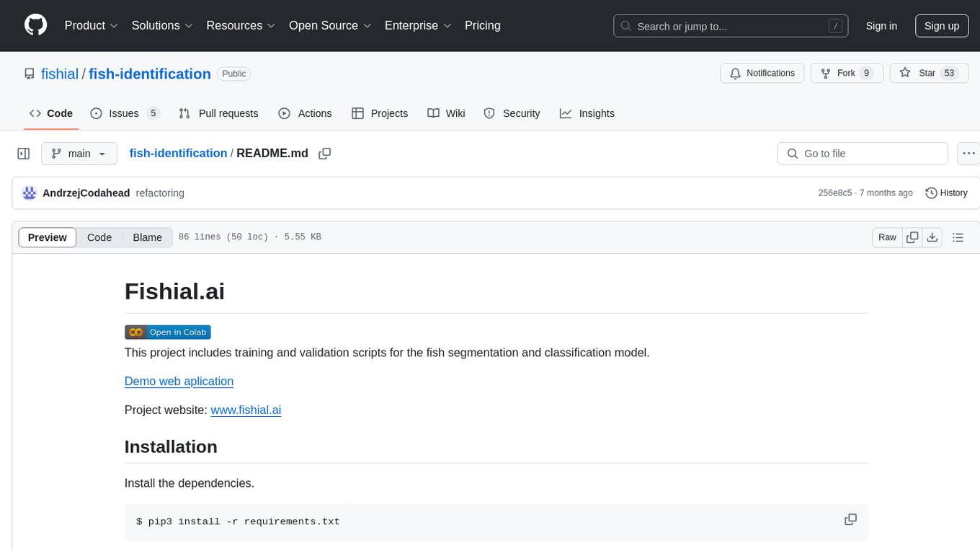The image size is (980, 551).
Task: Click the Fishial.ai heading
Action: pos(174,291)
